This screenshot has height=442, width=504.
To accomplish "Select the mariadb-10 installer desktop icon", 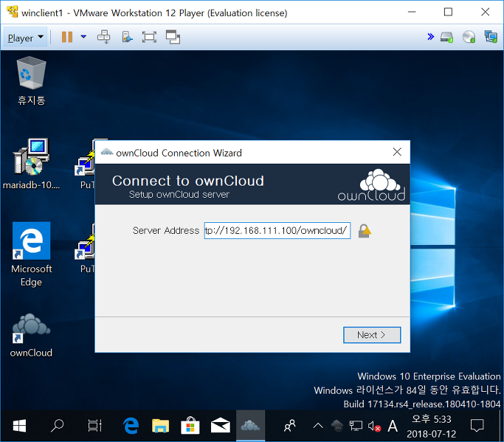I will (31, 164).
